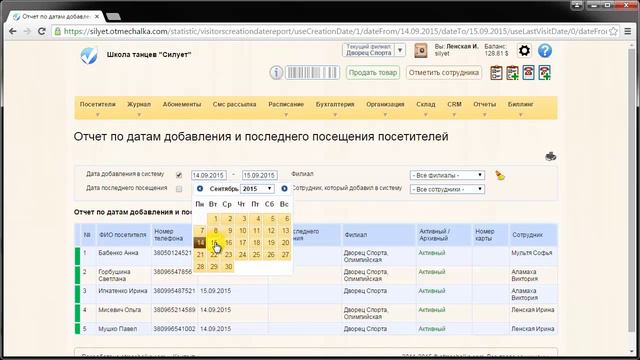Click visitor name 'Горбушина Светлана'

pos(114,275)
